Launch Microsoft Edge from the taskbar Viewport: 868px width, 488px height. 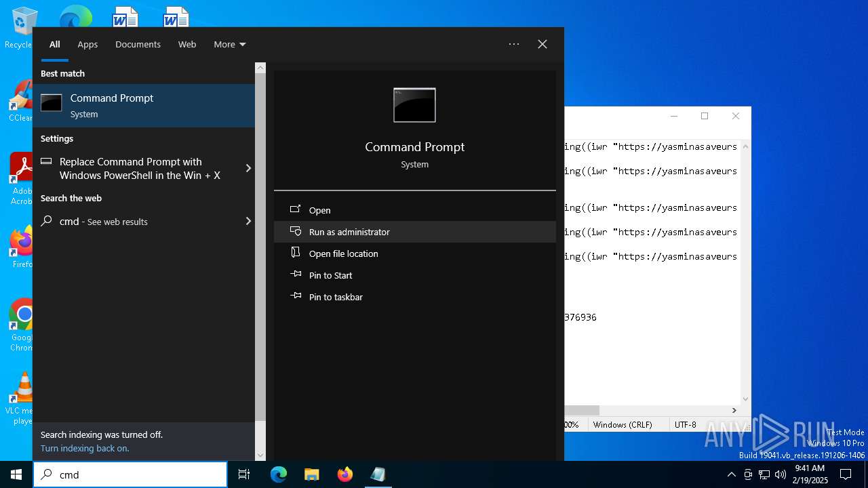tap(279, 474)
